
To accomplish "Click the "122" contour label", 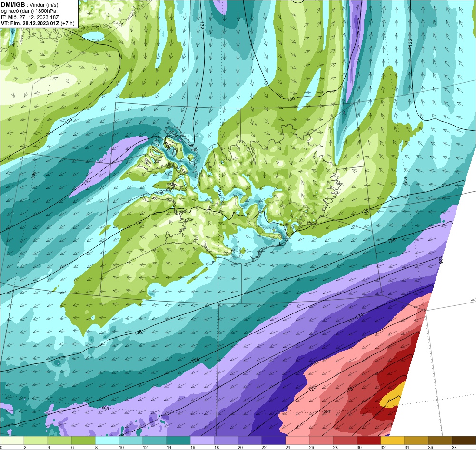I will (x=315, y=362).
